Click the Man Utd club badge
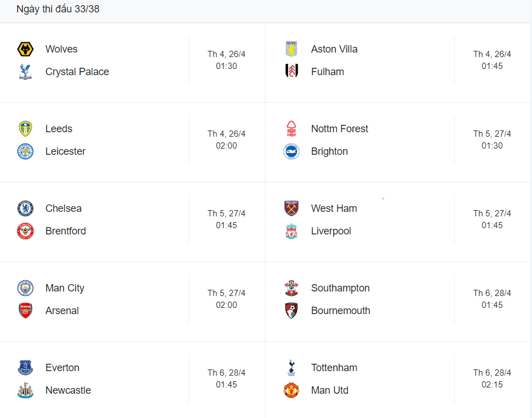 (x=291, y=390)
